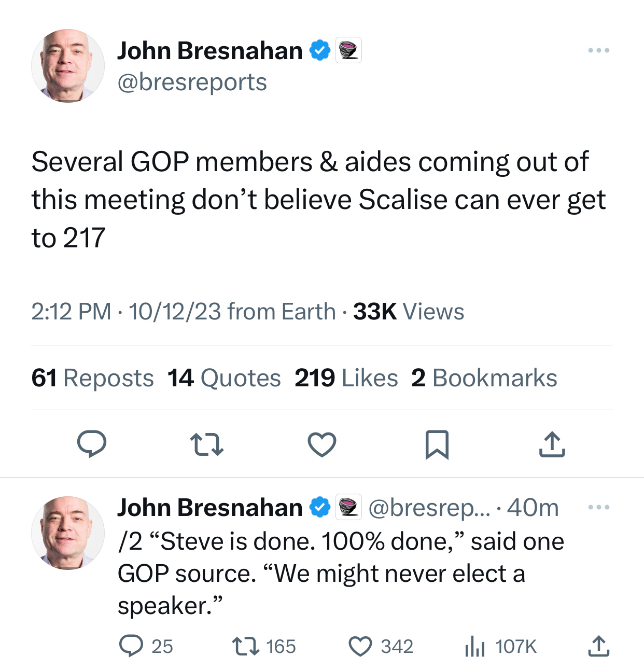Share the reply tweet
The image size is (644, 670).
pos(599,646)
